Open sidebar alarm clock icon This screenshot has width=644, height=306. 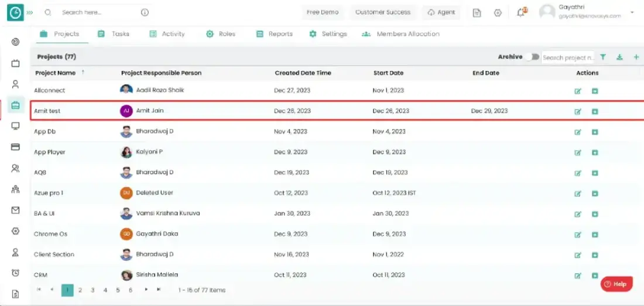click(x=16, y=273)
